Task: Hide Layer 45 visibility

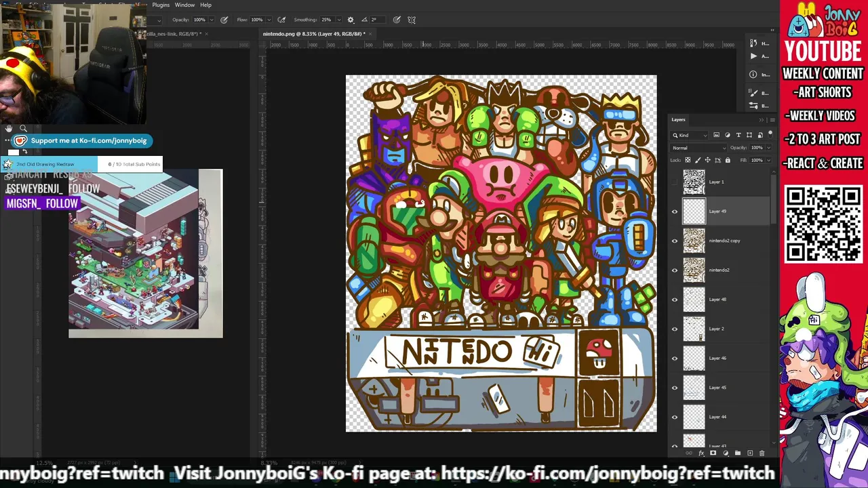Action: pyautogui.click(x=674, y=388)
